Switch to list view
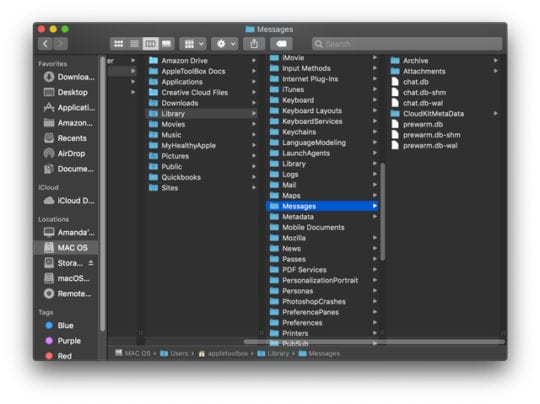The height and width of the screenshot is (404, 540). tap(134, 44)
